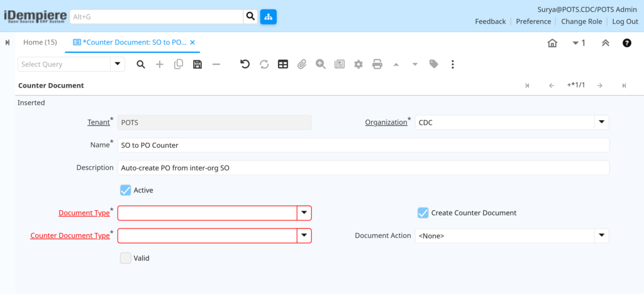This screenshot has height=294, width=644.
Task: Switch to the Home (15) tab
Action: [40, 42]
